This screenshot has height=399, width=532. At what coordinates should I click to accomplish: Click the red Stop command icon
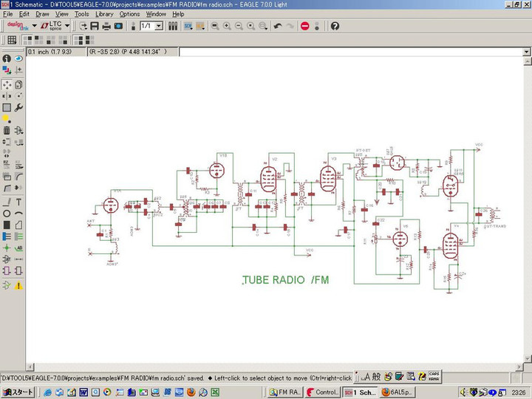(x=305, y=26)
